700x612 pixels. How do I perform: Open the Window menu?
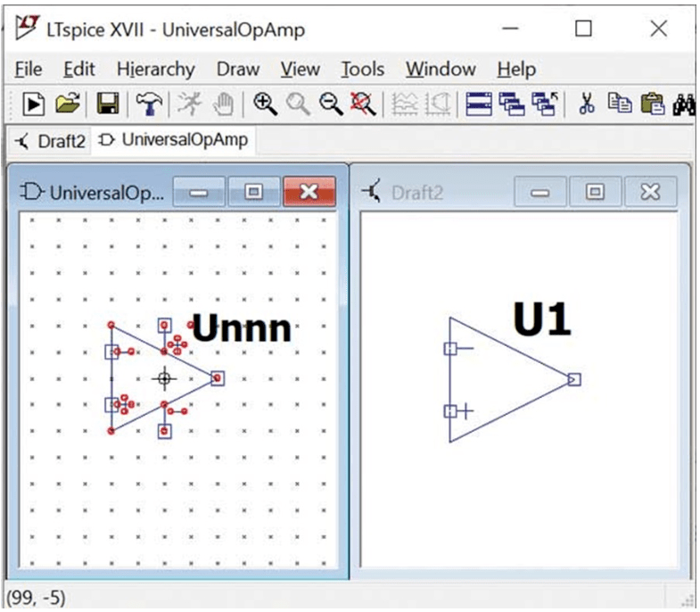441,70
